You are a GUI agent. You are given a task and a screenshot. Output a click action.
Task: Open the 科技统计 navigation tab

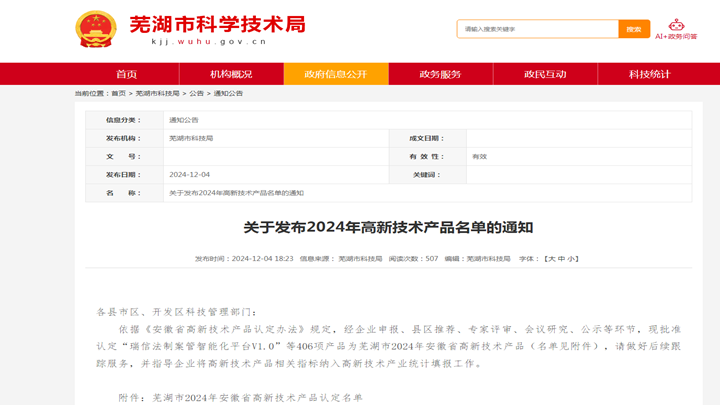click(x=649, y=74)
